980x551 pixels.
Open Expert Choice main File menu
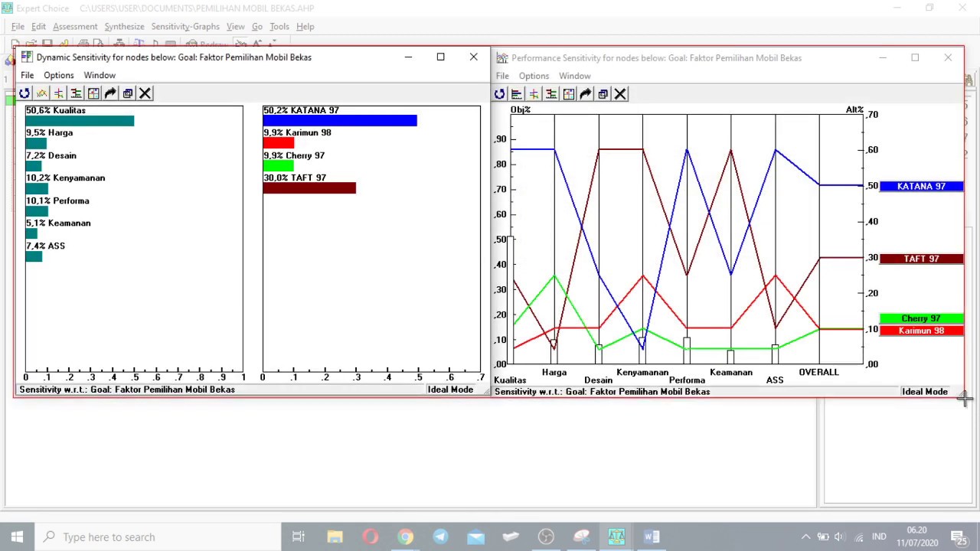pos(18,26)
